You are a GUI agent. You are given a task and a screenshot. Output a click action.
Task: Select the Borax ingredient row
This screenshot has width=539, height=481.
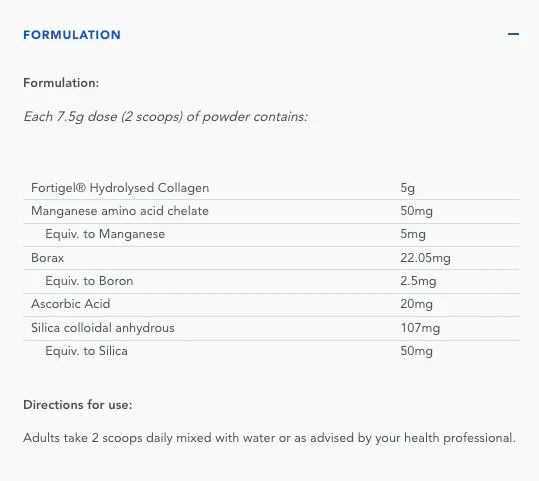click(x=271, y=258)
